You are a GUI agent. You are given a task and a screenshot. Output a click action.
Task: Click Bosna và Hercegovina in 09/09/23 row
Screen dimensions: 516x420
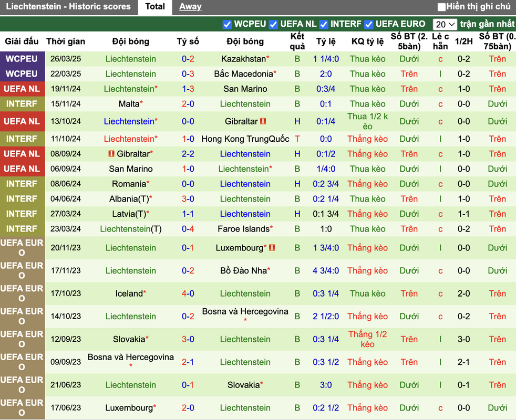point(131,357)
